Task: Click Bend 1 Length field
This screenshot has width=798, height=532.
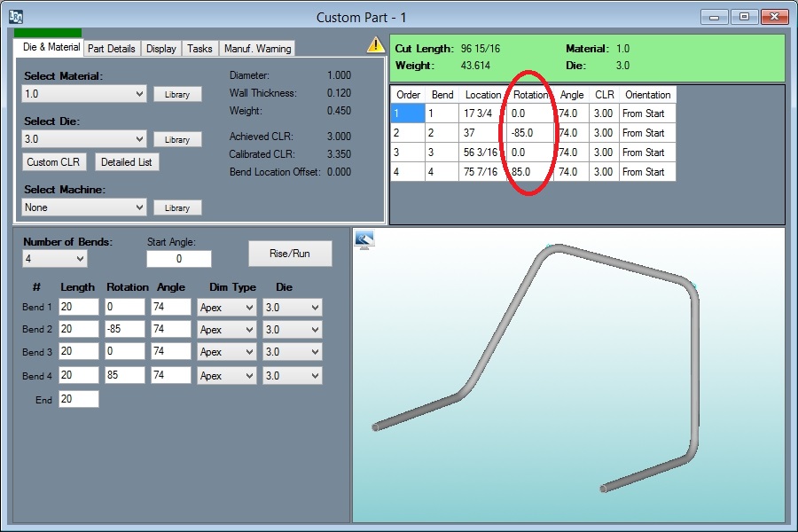Action: [x=79, y=307]
